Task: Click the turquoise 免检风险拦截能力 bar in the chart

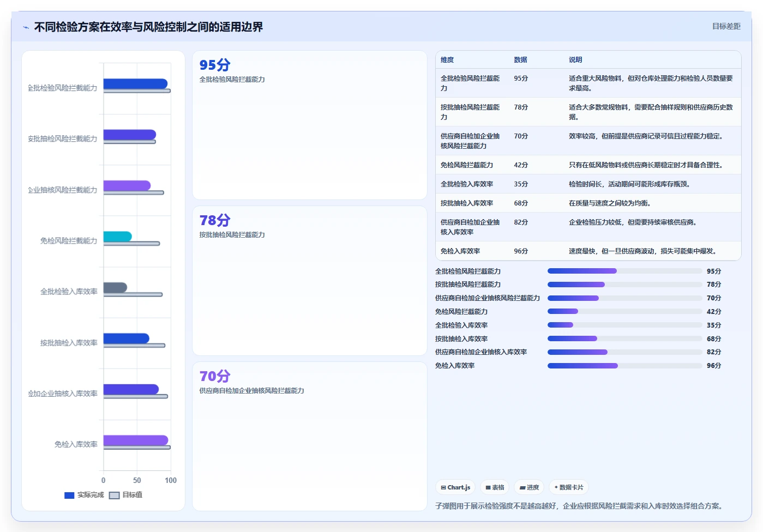Action: pyautogui.click(x=117, y=236)
